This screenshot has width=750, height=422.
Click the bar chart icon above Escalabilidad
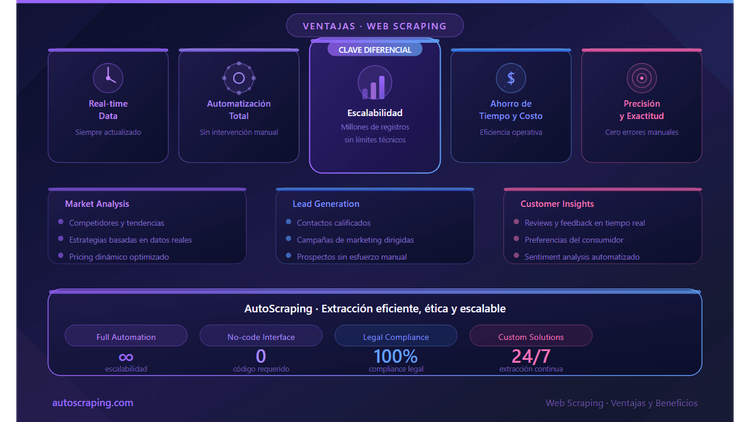[375, 83]
